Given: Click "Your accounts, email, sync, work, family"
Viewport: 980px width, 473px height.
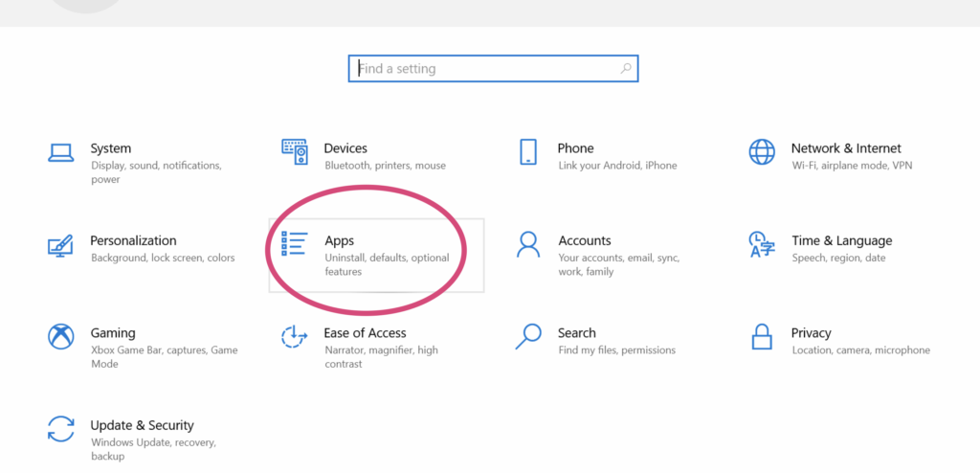Looking at the screenshot, I should pos(619,264).
